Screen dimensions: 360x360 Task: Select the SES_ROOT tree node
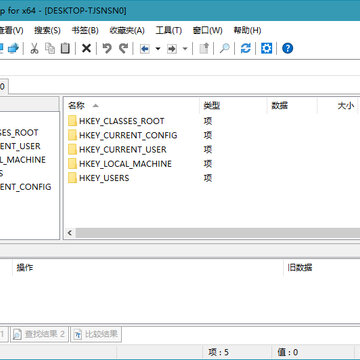tap(19, 133)
